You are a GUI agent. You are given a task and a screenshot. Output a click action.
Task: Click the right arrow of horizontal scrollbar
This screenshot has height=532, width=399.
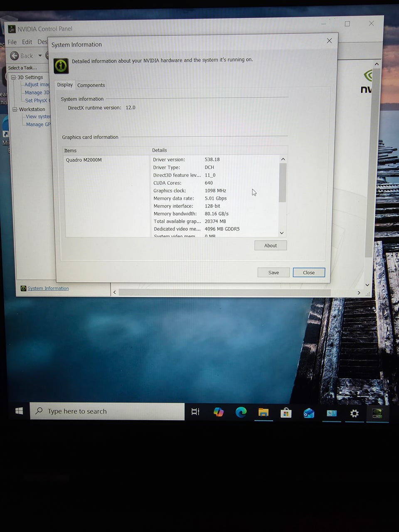tap(359, 293)
